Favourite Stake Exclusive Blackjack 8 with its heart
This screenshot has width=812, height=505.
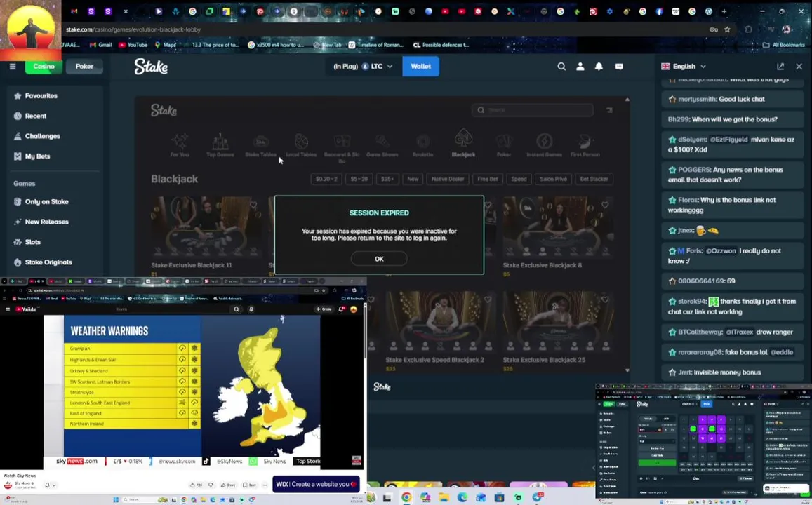[x=605, y=205]
